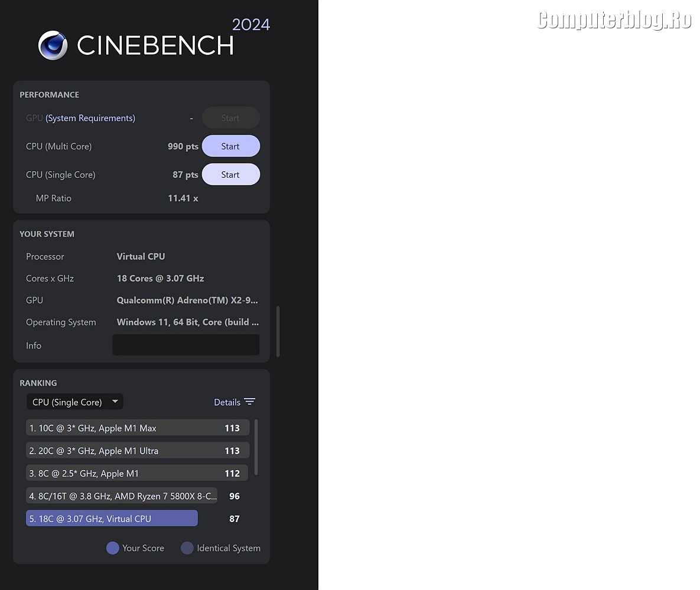Click the Identical System legend circle
This screenshot has height=590, width=700.
pyautogui.click(x=187, y=548)
